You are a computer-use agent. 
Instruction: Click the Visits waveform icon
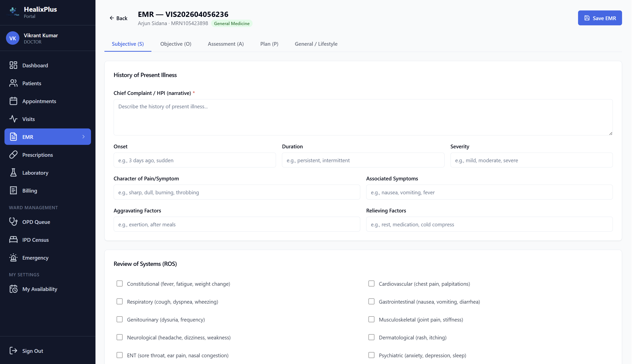pos(13,119)
